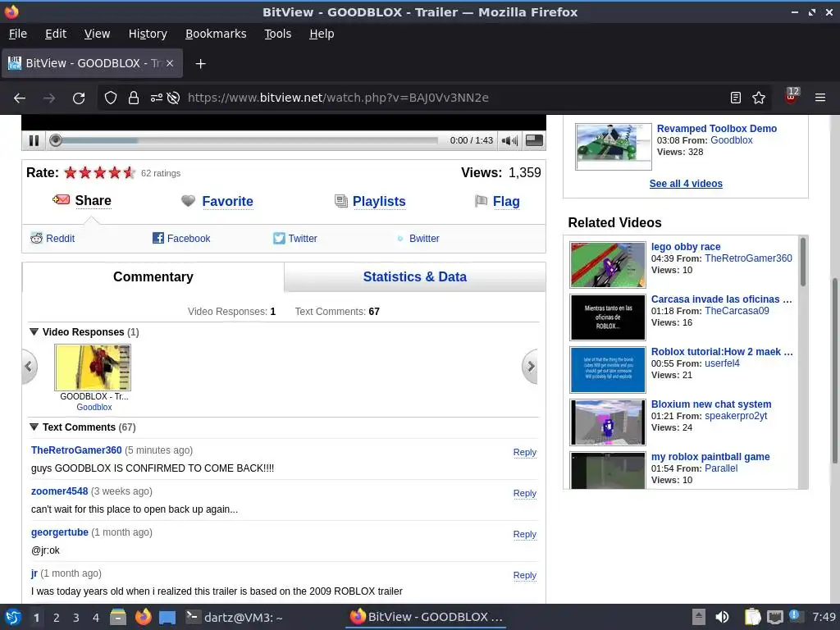Bookmark this page with star icon

[759, 98]
